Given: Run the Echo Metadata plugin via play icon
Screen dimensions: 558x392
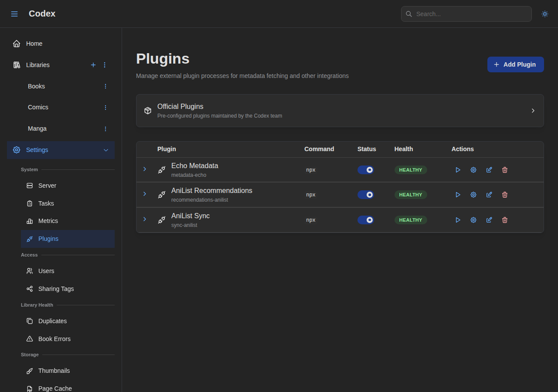Looking at the screenshot, I should click(x=458, y=170).
